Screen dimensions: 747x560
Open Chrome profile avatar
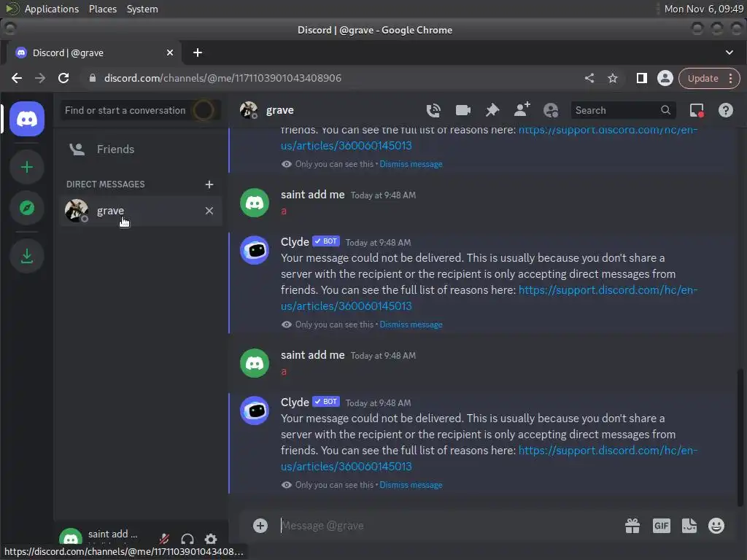point(665,78)
